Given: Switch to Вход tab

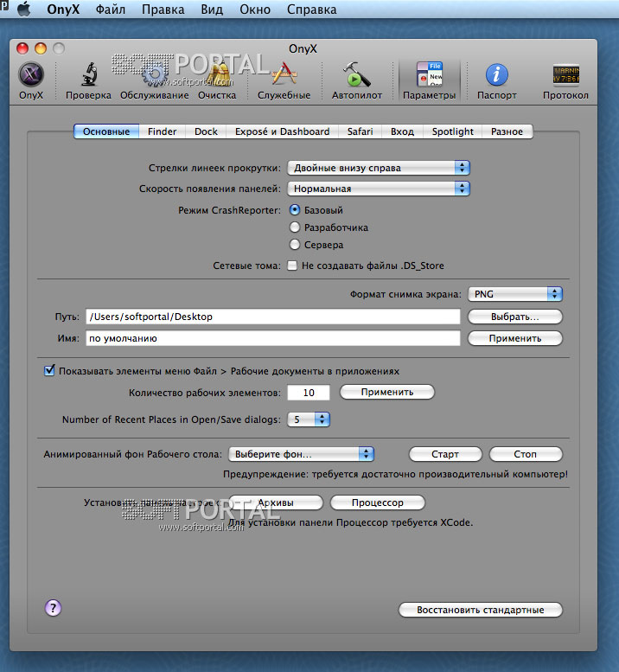Looking at the screenshot, I should (x=402, y=131).
